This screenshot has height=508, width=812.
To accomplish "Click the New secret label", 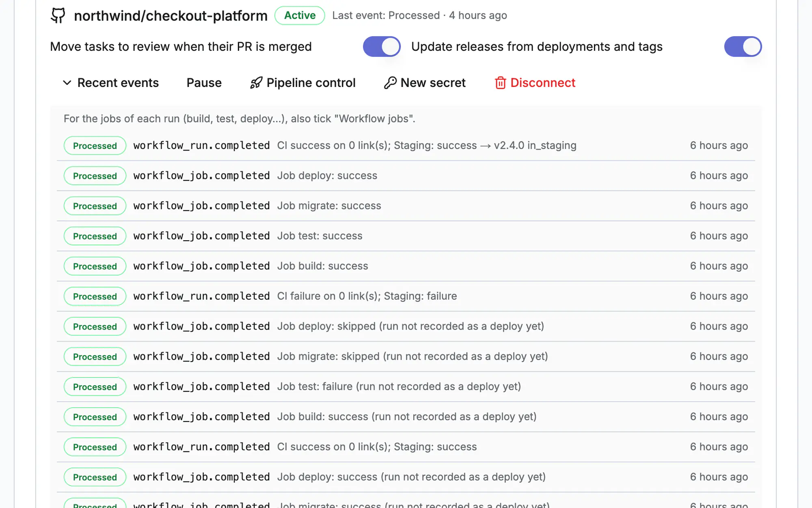I will tap(433, 83).
